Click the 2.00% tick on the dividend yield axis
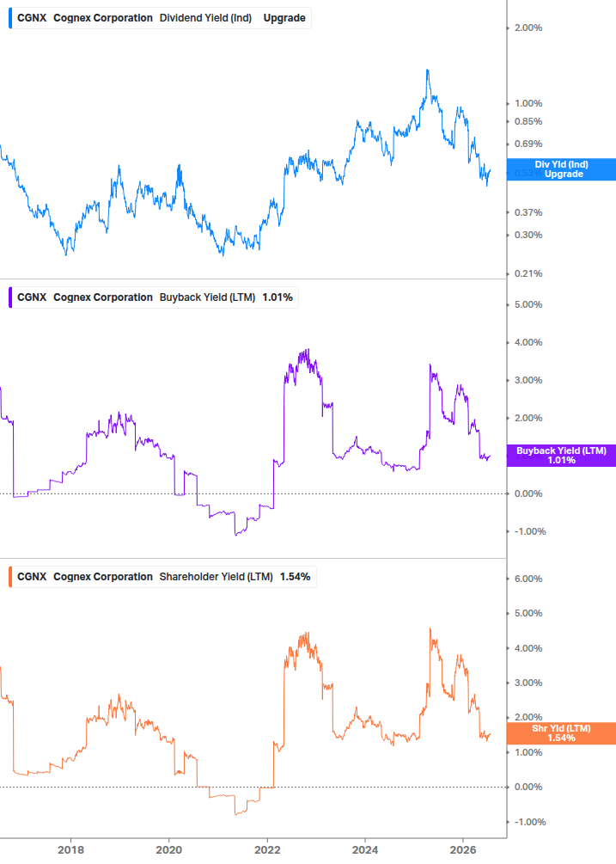Screen dimensions: 616x864 click(528, 28)
